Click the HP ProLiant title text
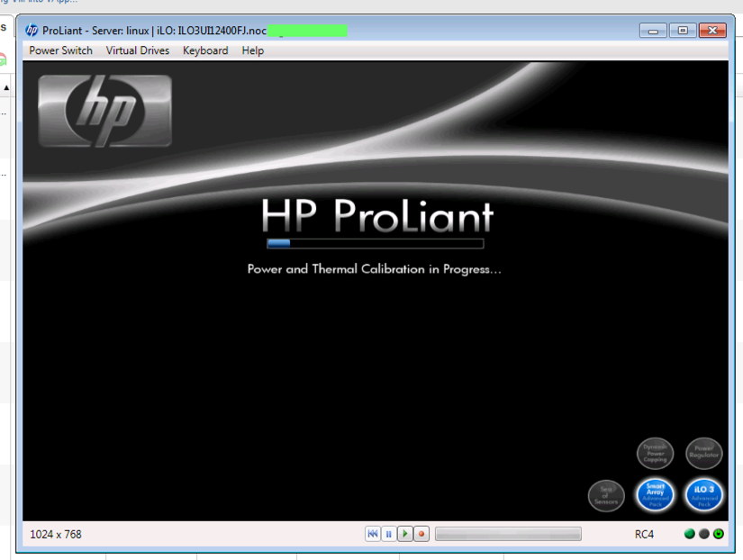 click(x=377, y=215)
